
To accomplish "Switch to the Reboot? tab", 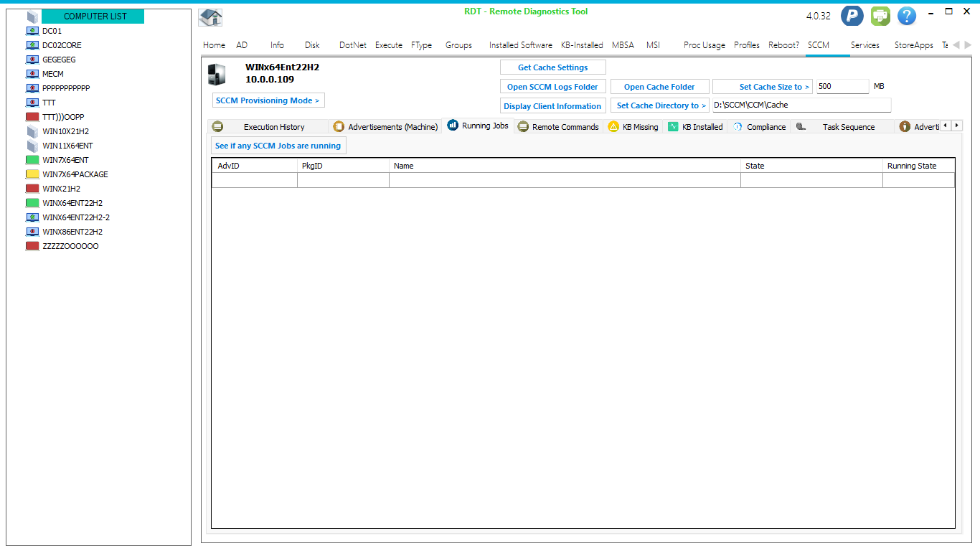I will [783, 44].
